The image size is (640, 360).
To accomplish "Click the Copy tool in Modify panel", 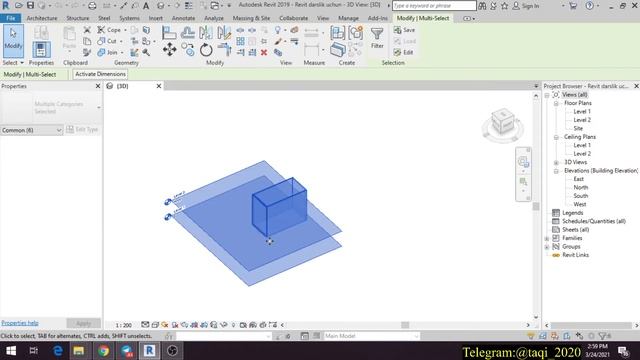I will point(188,50).
